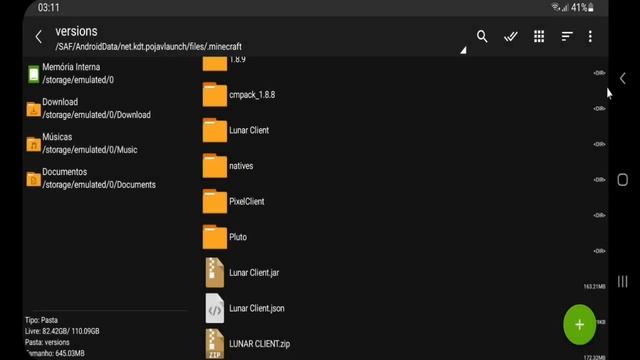Tap the select-all double checkmark icon
This screenshot has width=640, height=360.
(510, 37)
